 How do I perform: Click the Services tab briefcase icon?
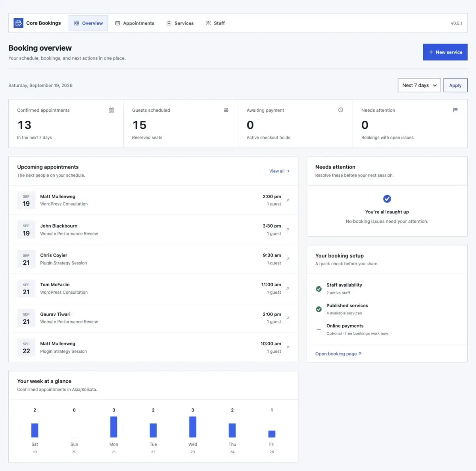pyautogui.click(x=169, y=23)
